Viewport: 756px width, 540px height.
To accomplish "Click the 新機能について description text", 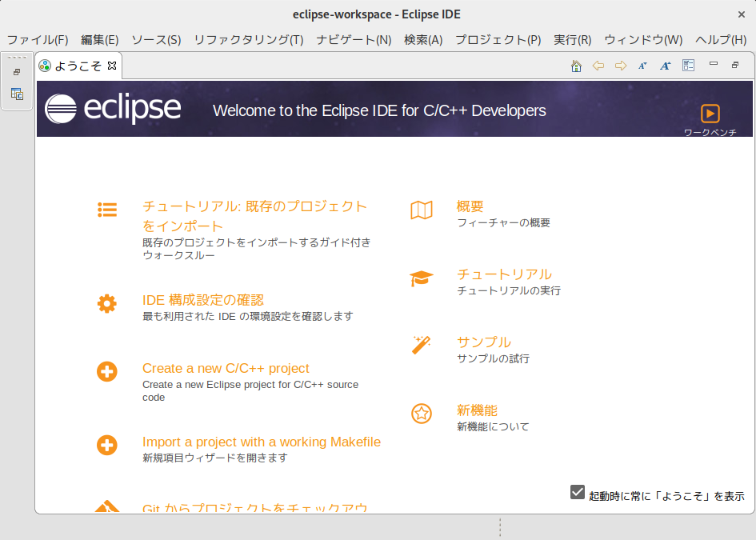I will (x=493, y=426).
